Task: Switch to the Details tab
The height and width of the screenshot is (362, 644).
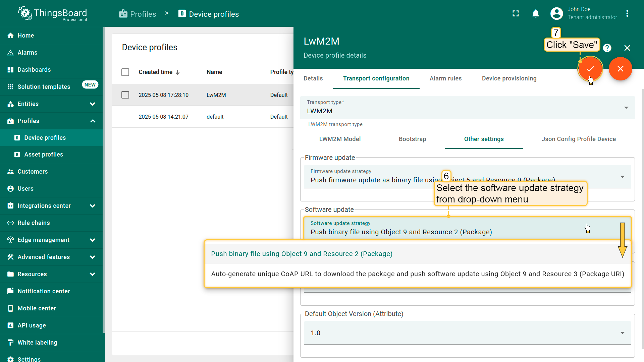Action: [x=313, y=78]
